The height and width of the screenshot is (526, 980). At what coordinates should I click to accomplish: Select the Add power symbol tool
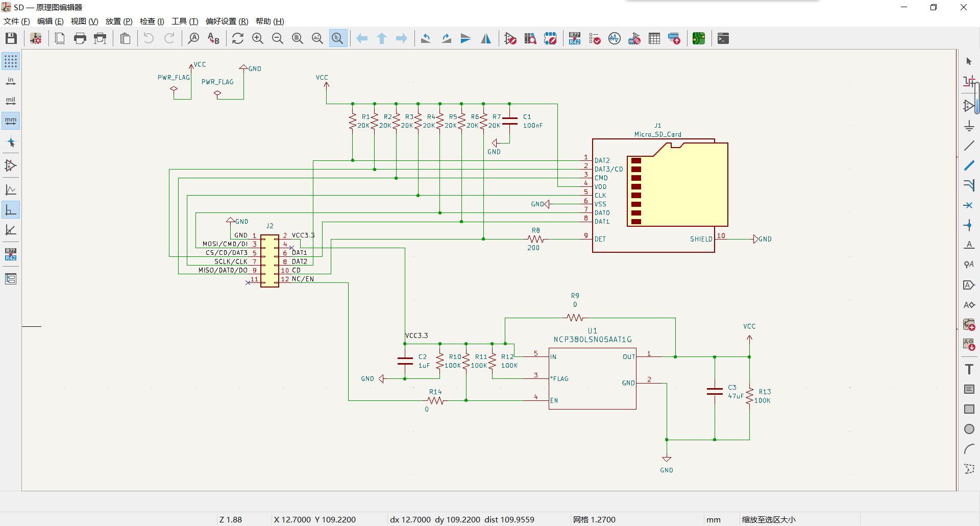pos(969,126)
